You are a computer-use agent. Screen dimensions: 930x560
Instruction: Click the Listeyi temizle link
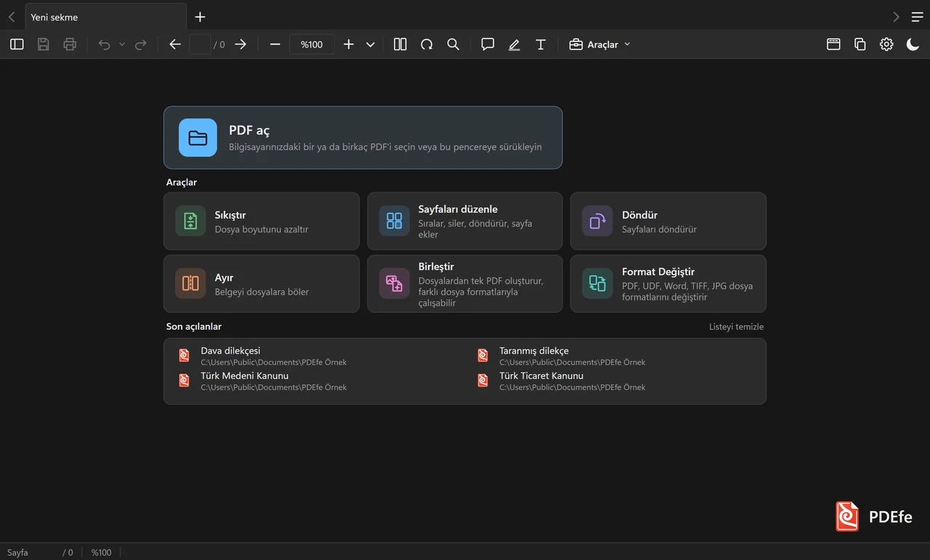pos(736,327)
